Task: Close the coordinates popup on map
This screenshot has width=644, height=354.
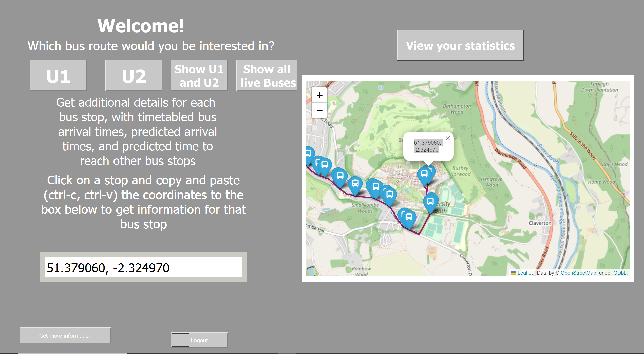Action: 448,138
